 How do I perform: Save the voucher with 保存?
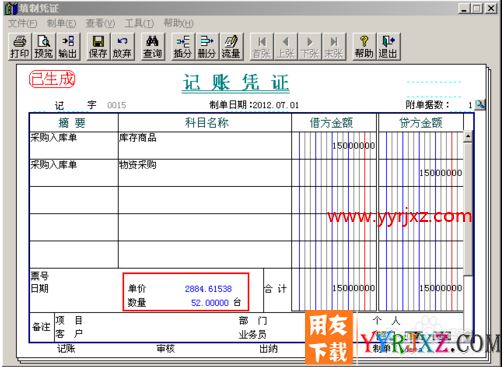coord(98,46)
